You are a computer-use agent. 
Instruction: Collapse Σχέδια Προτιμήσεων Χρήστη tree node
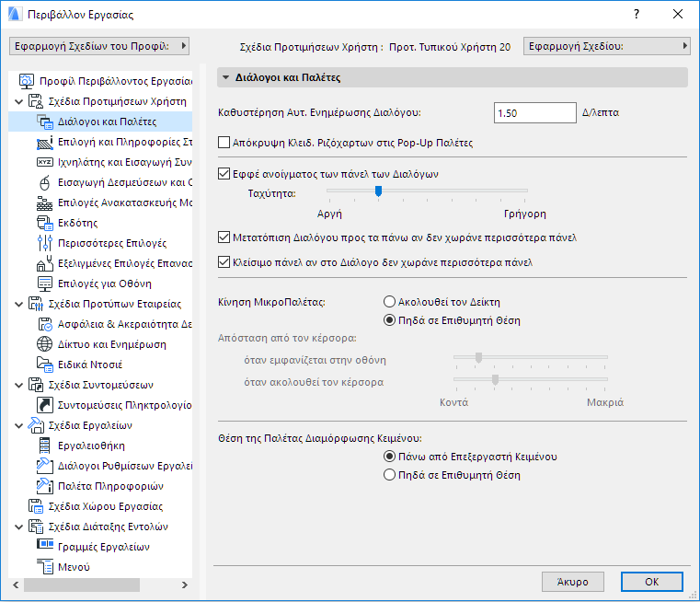click(x=18, y=102)
